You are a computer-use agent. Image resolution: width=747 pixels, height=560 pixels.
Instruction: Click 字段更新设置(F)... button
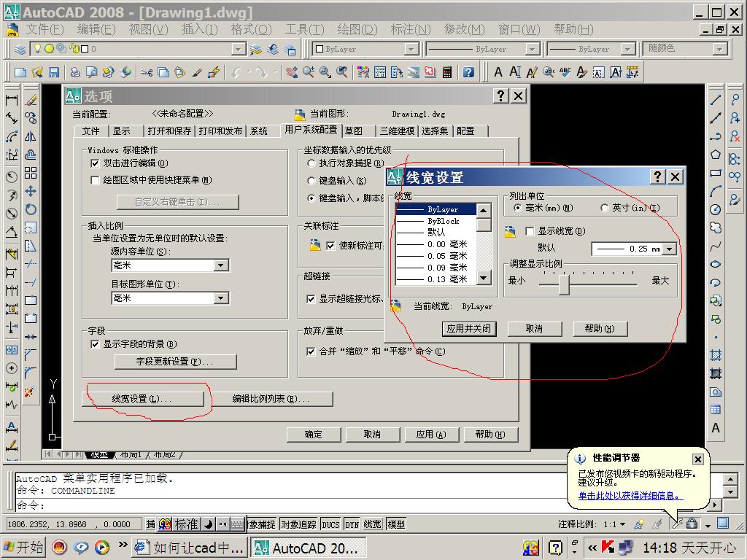tap(175, 362)
